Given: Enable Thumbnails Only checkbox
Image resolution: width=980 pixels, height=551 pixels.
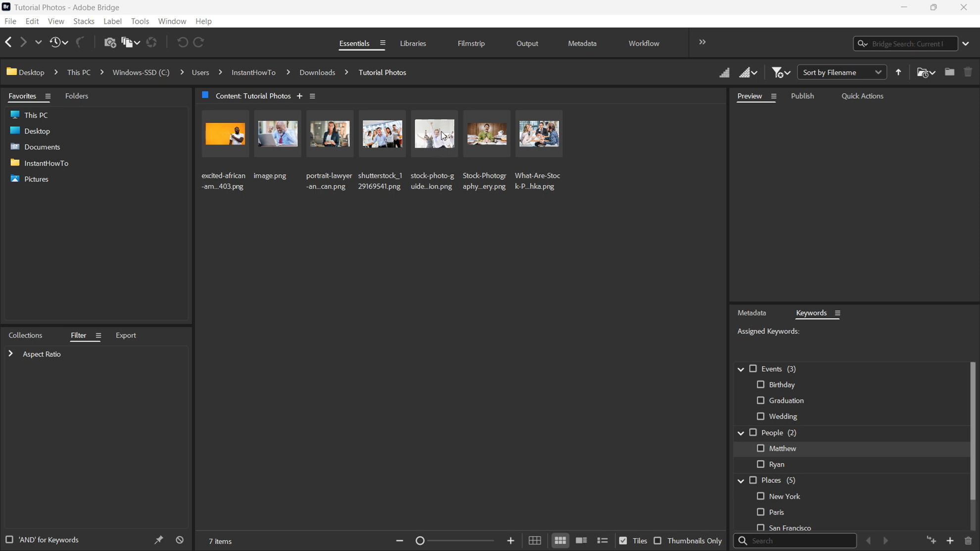Looking at the screenshot, I should (x=658, y=541).
